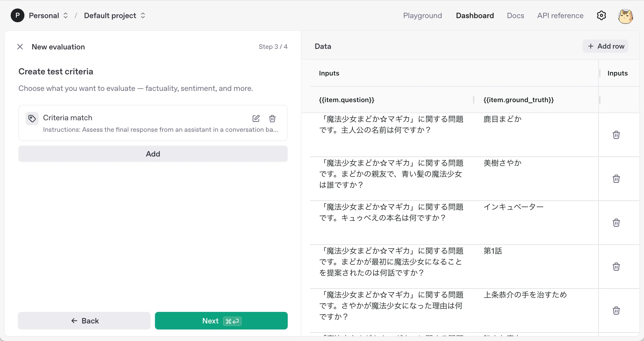Delete the Criteria match criterion
This screenshot has height=341, width=644.
pos(272,119)
